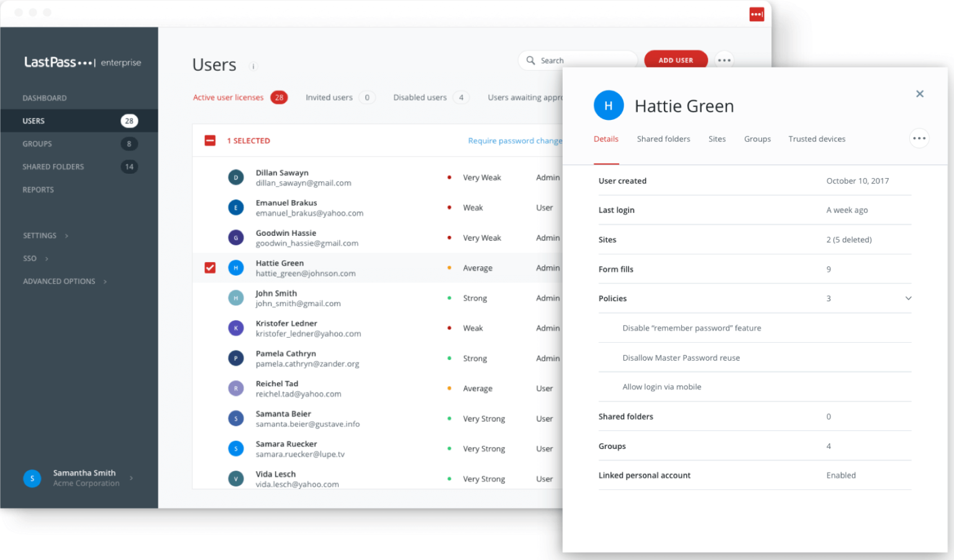Viewport: 954px width, 560px height.
Task: Click Samantha Smith's avatar at bottom left
Action: pos(32,478)
